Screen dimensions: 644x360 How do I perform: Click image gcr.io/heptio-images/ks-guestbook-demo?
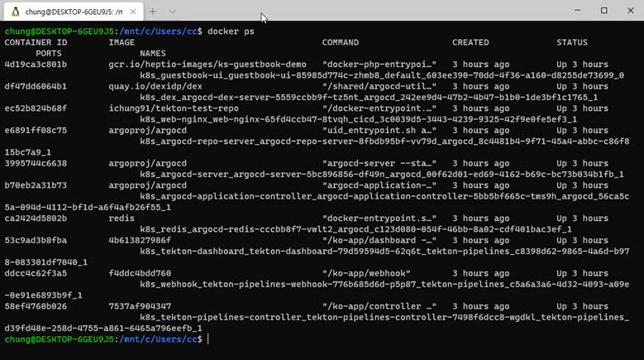tap(208, 65)
